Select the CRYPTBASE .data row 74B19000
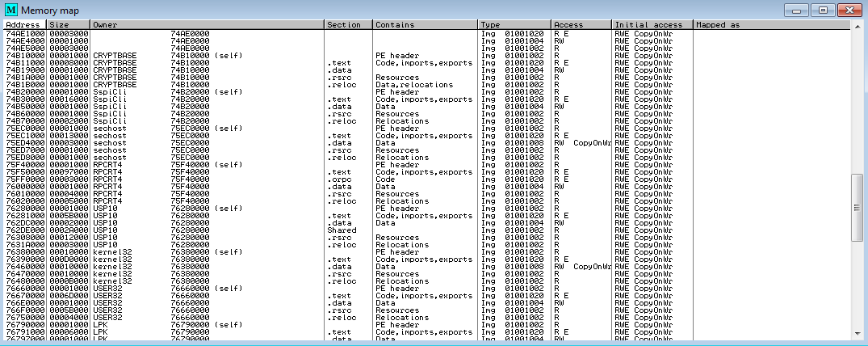The image size is (868, 346). 427,70
